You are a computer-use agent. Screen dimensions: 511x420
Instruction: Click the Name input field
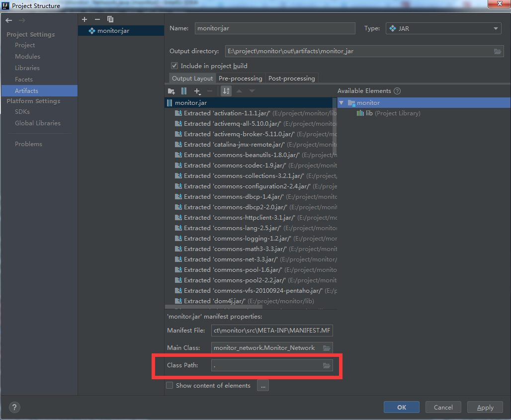pos(275,28)
